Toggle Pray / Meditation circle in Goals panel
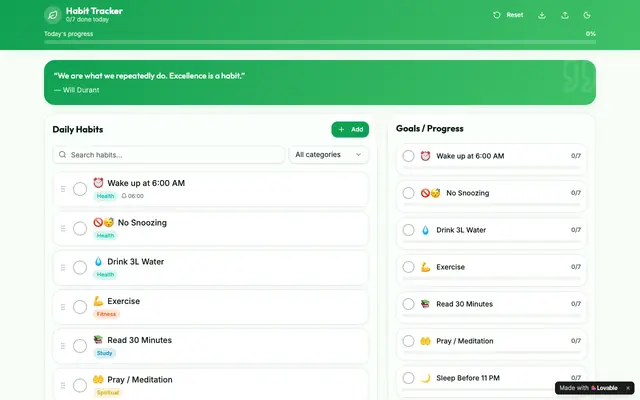Viewport: 640px width, 400px height. click(x=408, y=341)
